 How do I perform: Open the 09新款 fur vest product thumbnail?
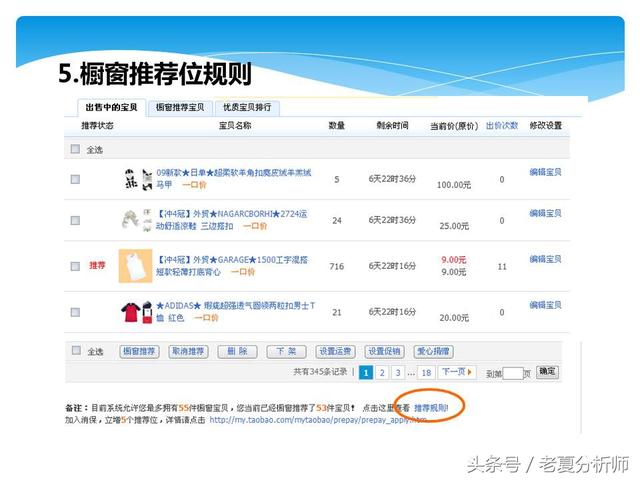click(136, 180)
